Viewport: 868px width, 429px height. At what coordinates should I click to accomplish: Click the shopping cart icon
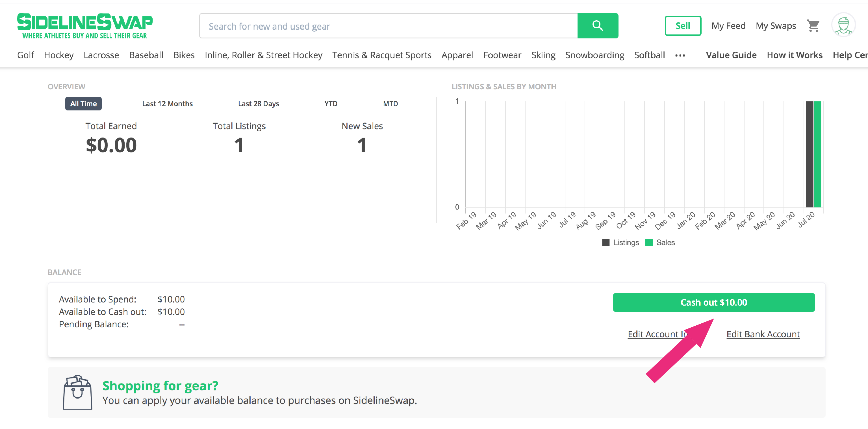point(814,25)
